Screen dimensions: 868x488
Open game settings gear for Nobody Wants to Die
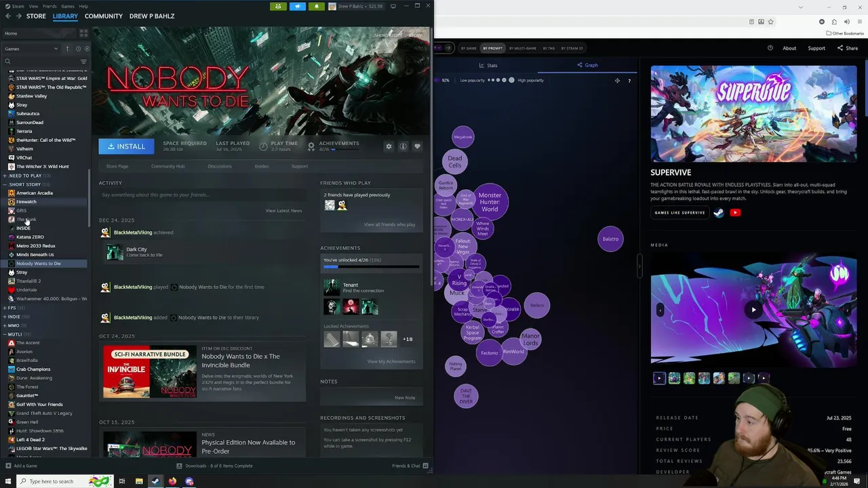coord(389,146)
